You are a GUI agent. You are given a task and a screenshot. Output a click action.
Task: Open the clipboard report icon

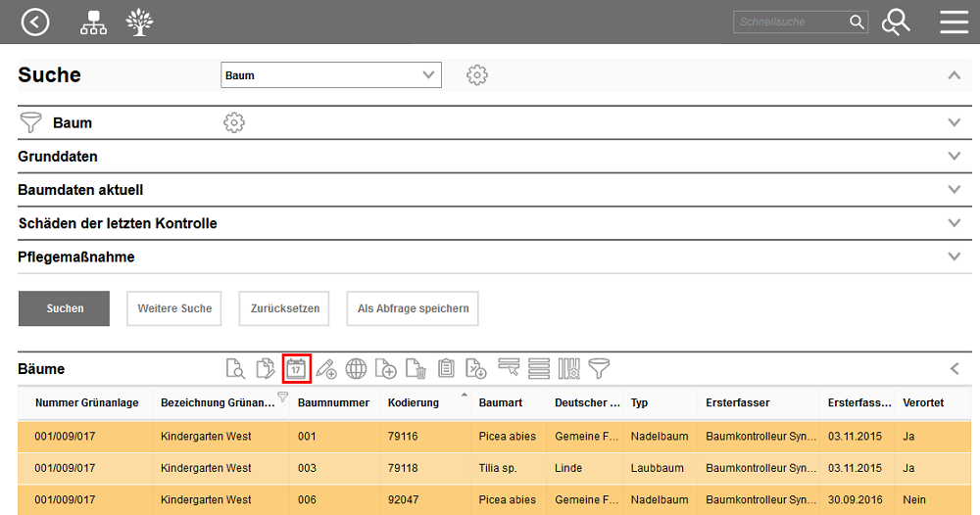click(x=446, y=368)
